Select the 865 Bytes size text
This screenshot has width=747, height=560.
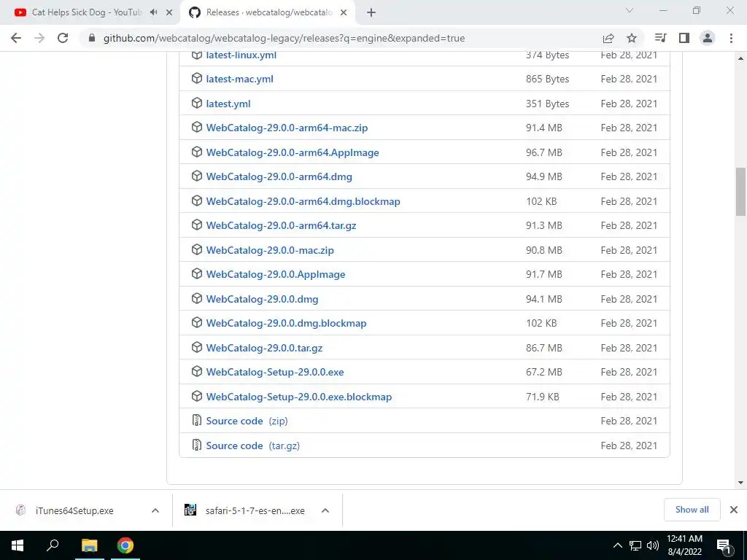click(547, 79)
